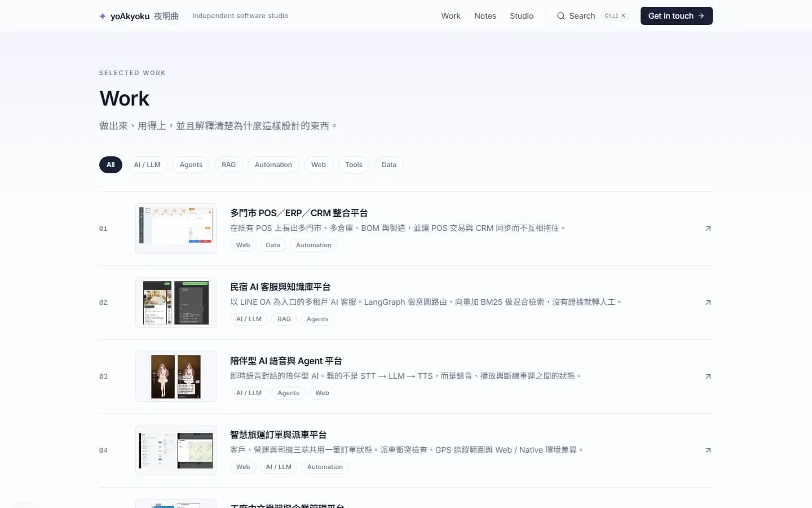This screenshot has height=508, width=812.
Task: Select the All filter chip
Action: pos(111,165)
